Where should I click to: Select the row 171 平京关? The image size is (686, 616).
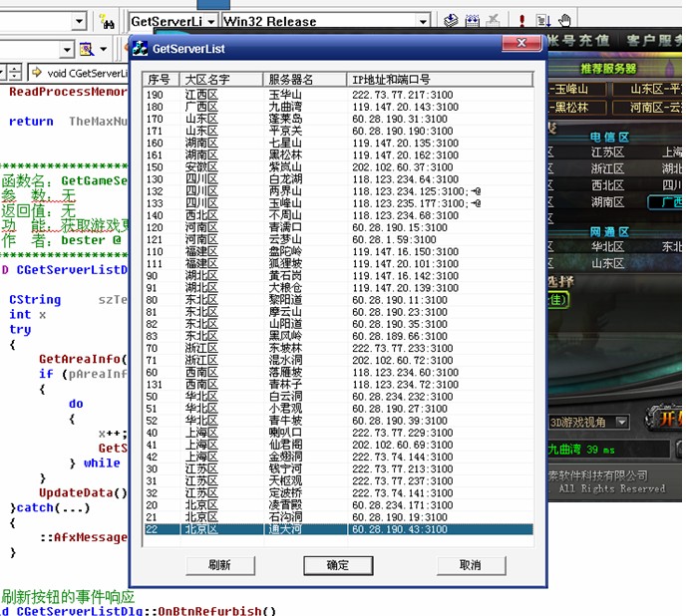tap(338, 131)
